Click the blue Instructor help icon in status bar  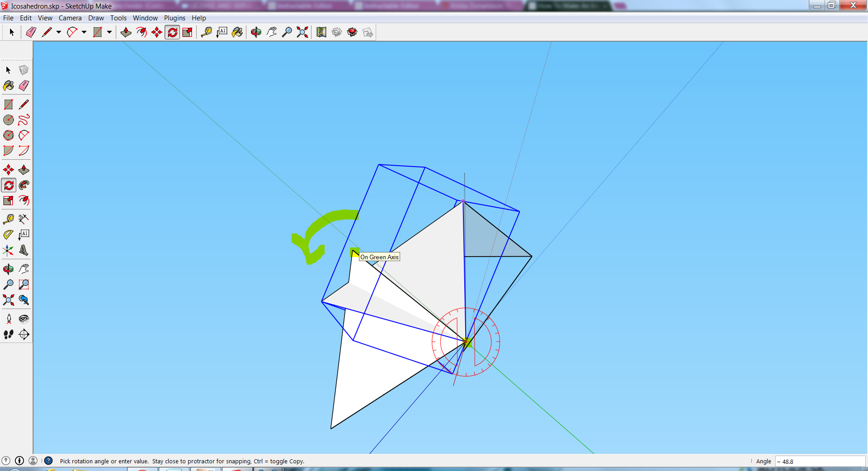click(48, 461)
